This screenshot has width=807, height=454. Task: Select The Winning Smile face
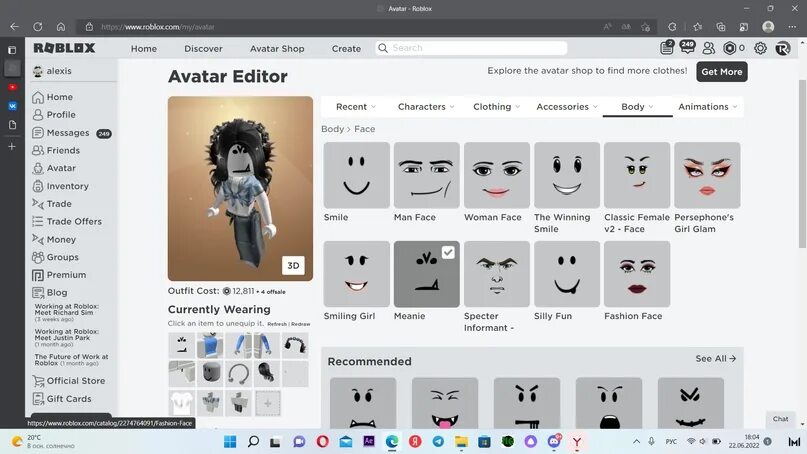click(x=567, y=176)
